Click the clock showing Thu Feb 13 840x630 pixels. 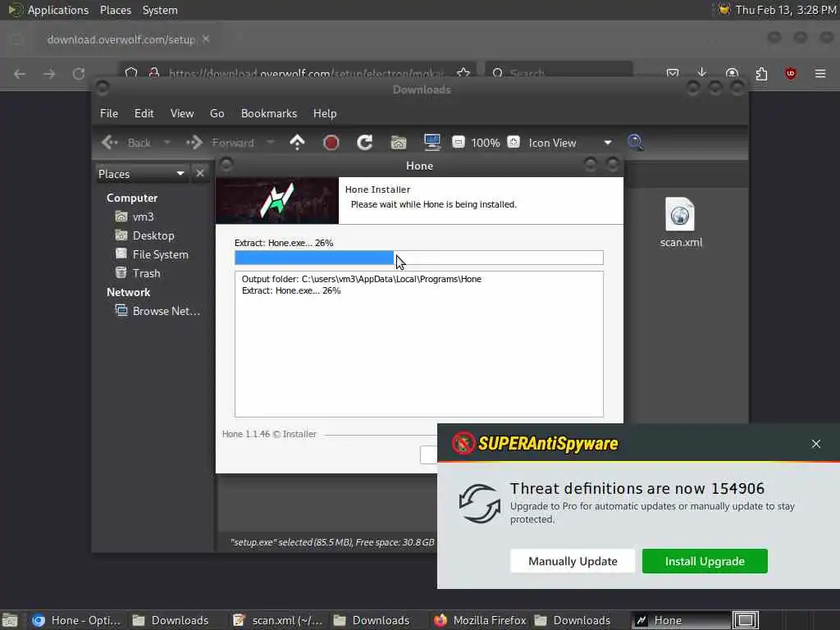(787, 10)
